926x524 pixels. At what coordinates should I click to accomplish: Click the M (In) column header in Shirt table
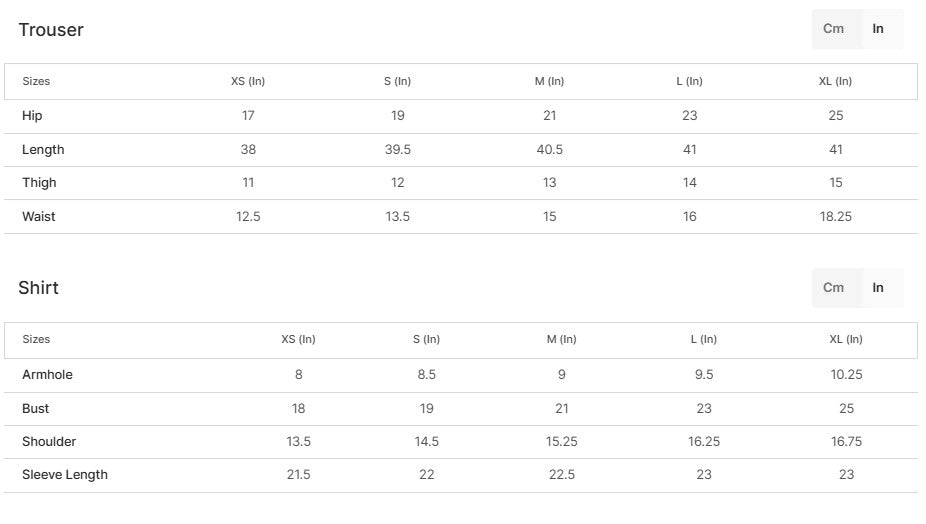point(561,340)
